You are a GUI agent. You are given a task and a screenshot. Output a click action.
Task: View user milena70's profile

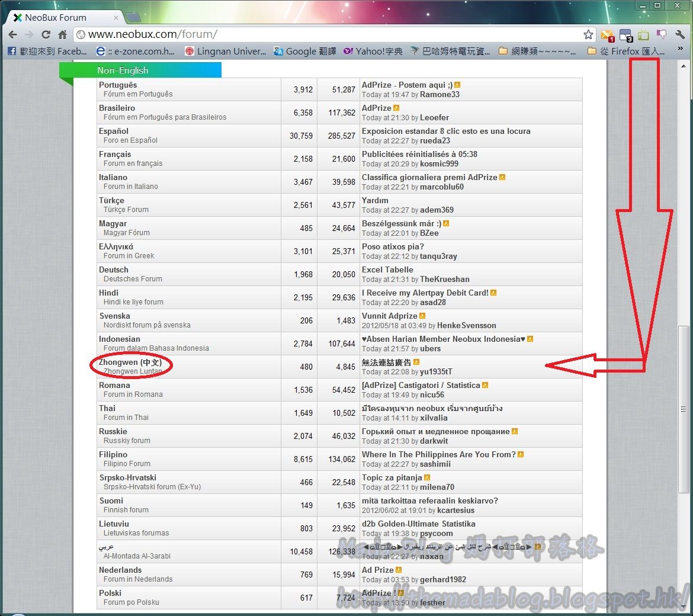click(x=437, y=487)
